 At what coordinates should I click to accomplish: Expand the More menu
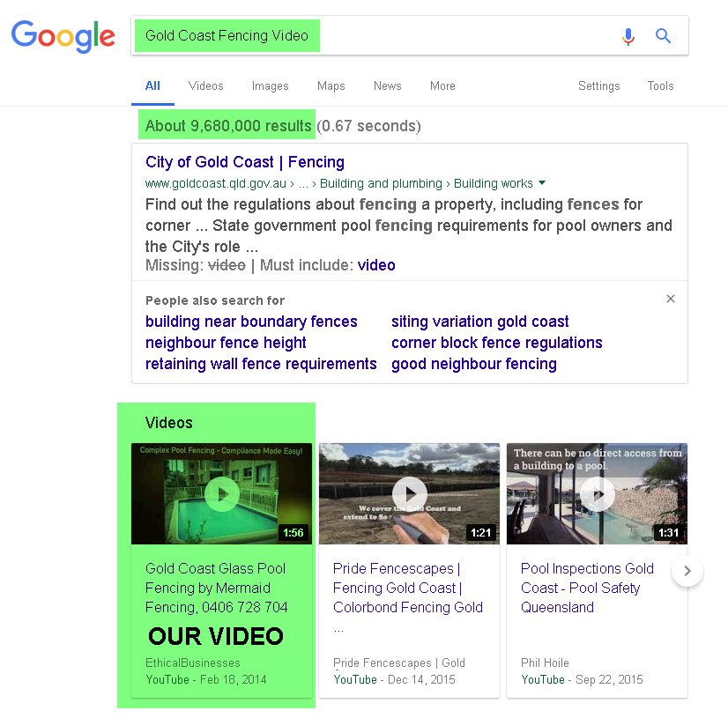pyautogui.click(x=442, y=85)
